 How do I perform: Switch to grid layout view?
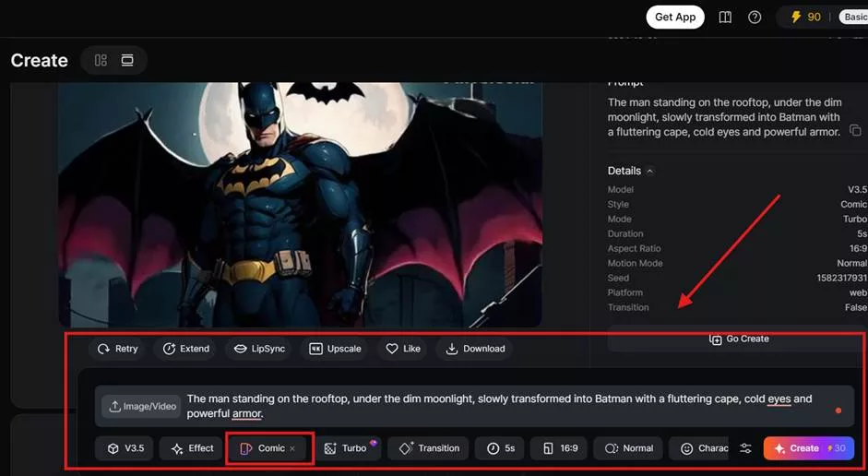pyautogui.click(x=101, y=60)
